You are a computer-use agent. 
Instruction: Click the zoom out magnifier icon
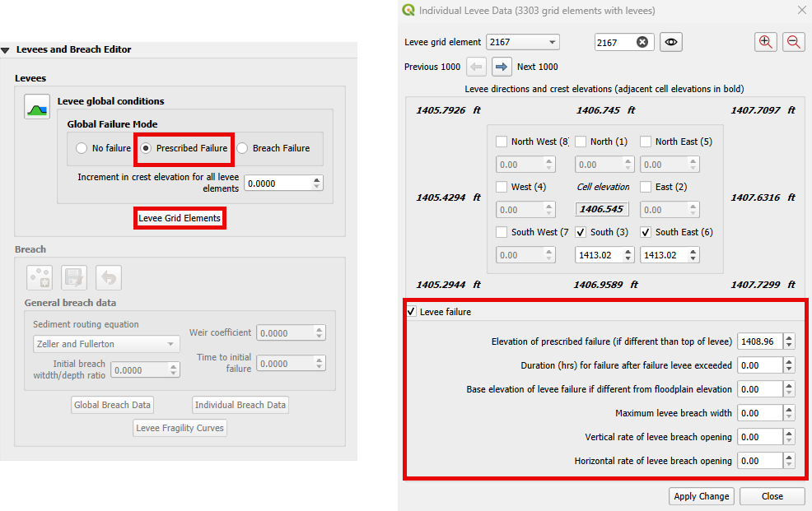[794, 42]
